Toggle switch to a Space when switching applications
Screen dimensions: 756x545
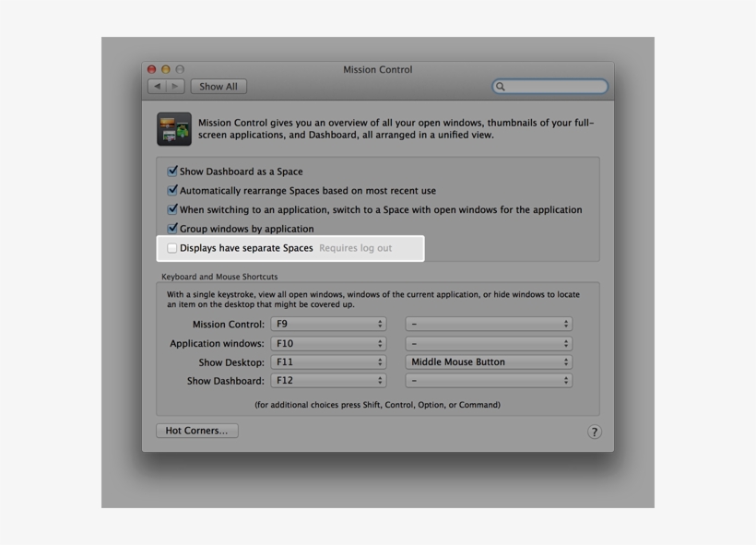point(172,209)
